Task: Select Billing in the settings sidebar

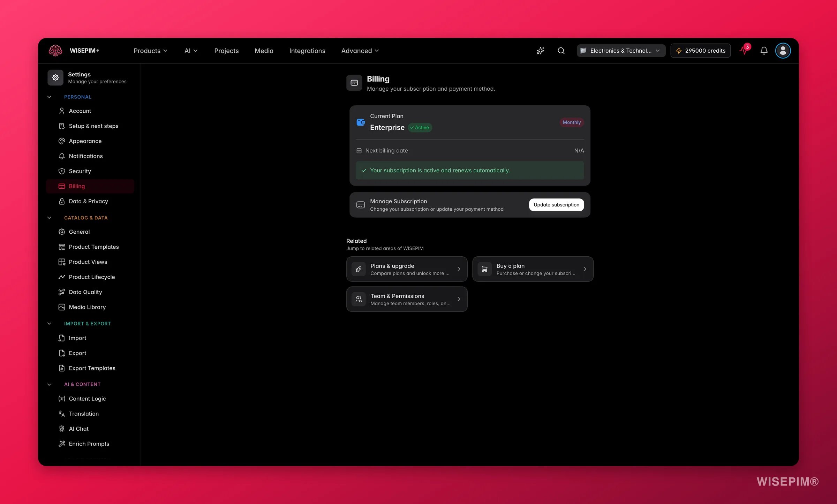Action: tap(90, 186)
